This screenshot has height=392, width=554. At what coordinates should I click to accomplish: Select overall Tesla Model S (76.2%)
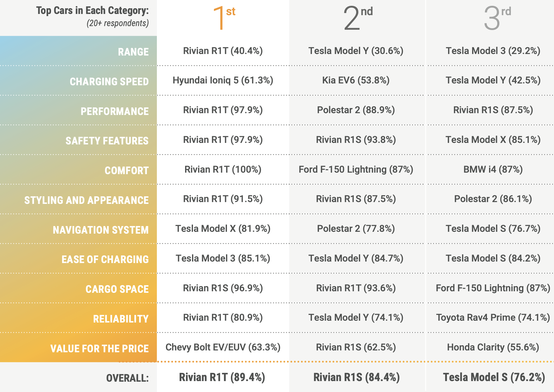click(494, 377)
